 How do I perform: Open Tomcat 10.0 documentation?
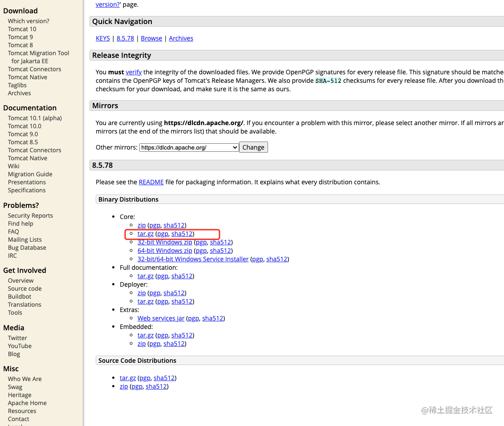25,126
